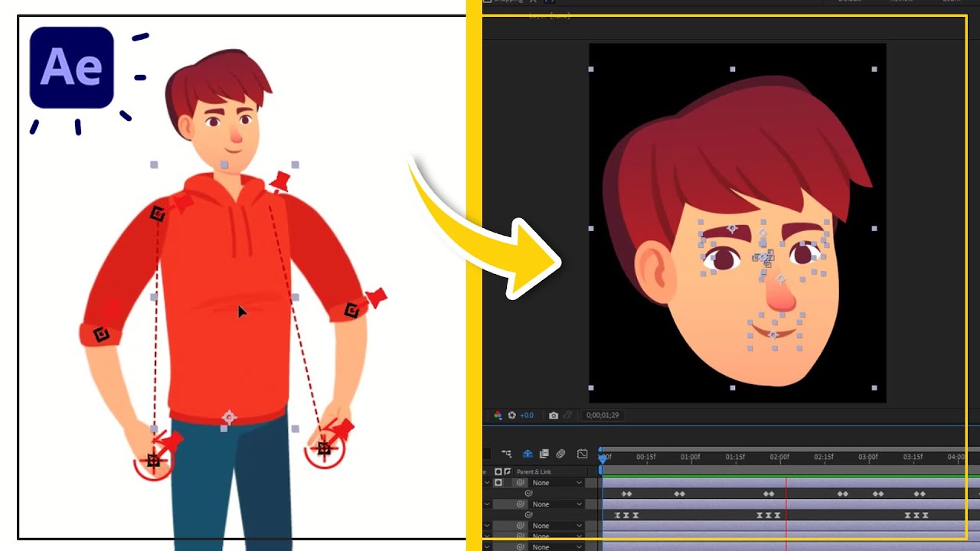Enable motion blur for the composition
980x551 pixels.
point(560,453)
